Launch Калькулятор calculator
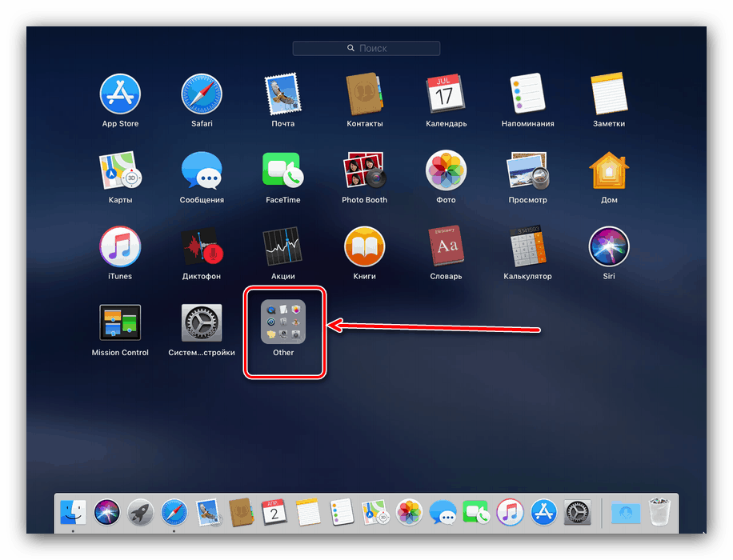Viewport: 733px width, 560px height. click(527, 246)
